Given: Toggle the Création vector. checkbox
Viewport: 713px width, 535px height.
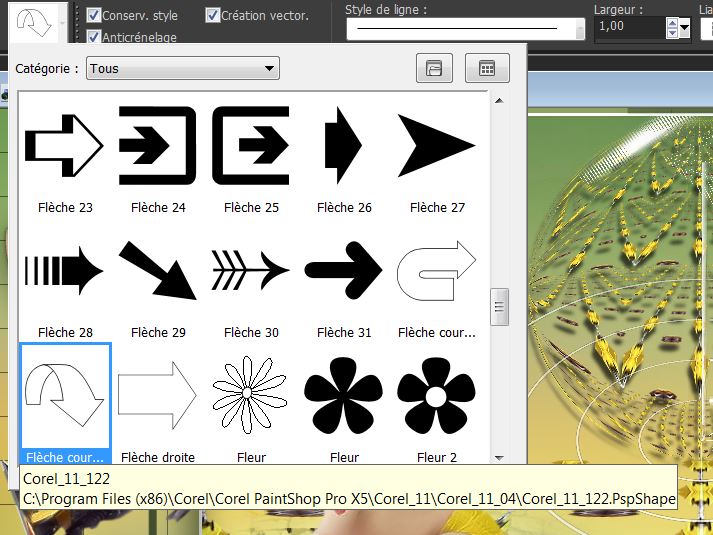Looking at the screenshot, I should (x=212, y=15).
